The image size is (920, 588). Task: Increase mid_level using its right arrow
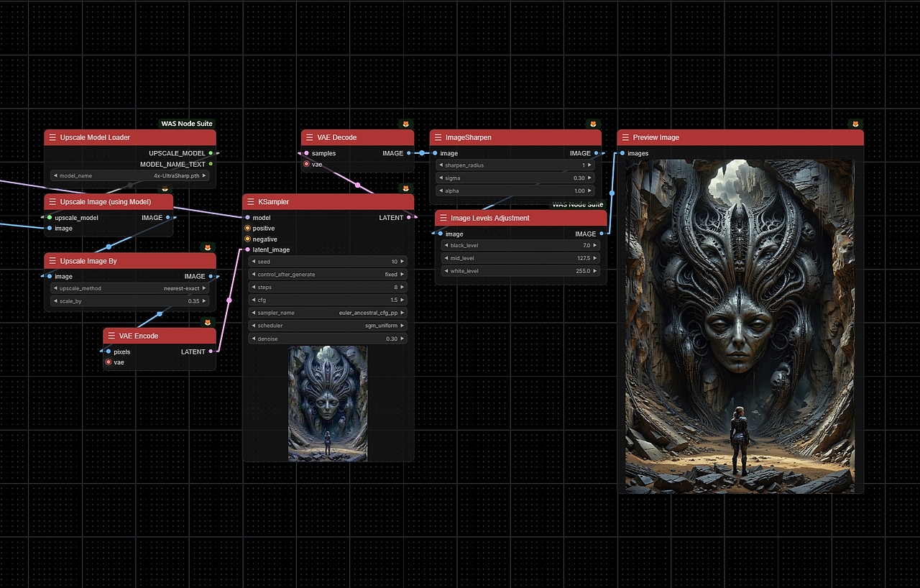[595, 259]
